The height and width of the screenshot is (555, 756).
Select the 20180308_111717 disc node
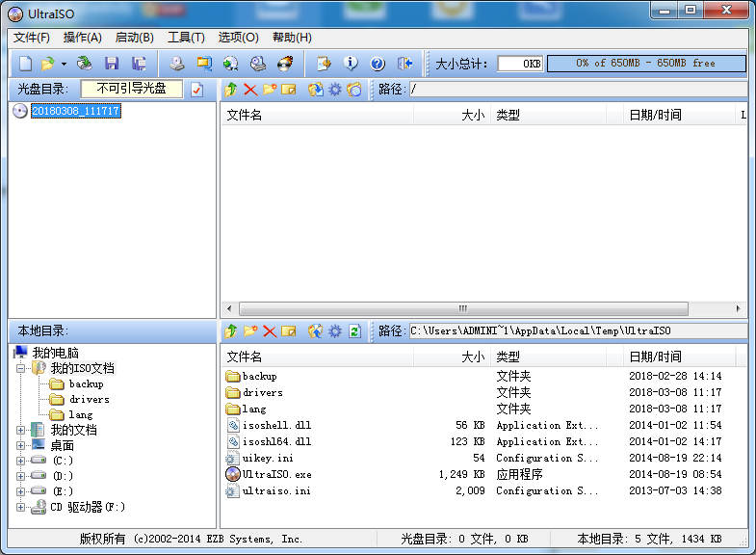[x=76, y=111]
